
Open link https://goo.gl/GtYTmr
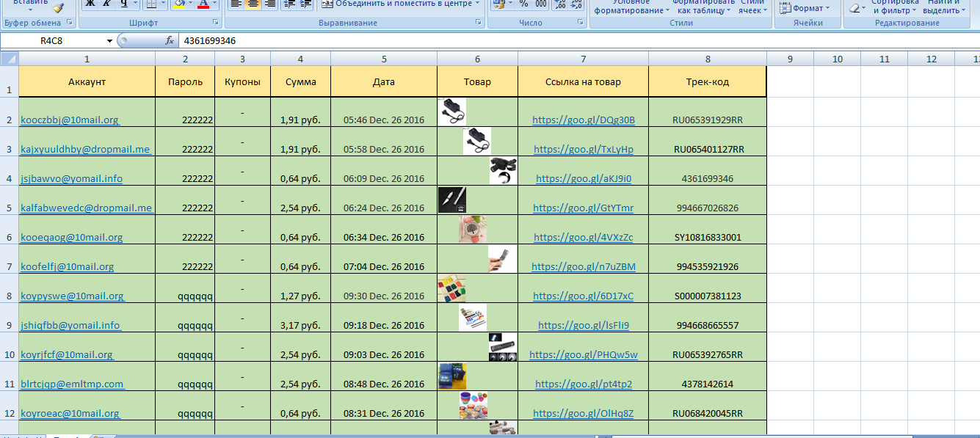[x=584, y=208]
